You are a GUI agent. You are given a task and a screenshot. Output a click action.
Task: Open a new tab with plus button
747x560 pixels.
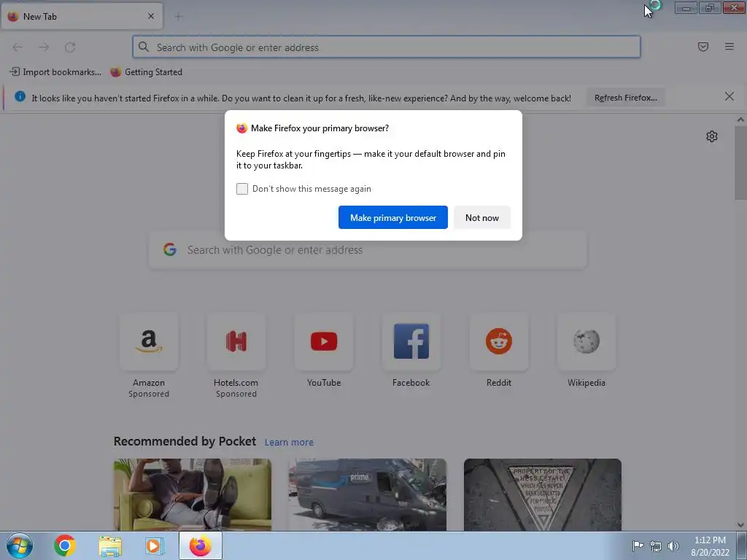click(x=179, y=17)
